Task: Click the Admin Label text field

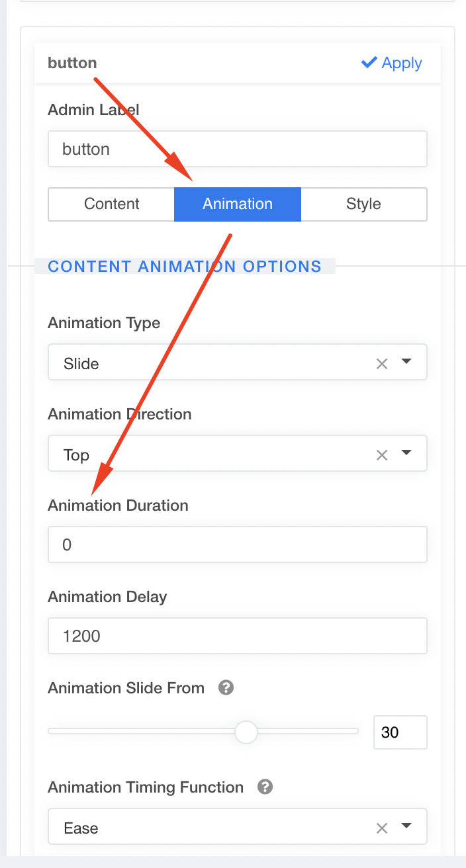Action: [x=237, y=149]
